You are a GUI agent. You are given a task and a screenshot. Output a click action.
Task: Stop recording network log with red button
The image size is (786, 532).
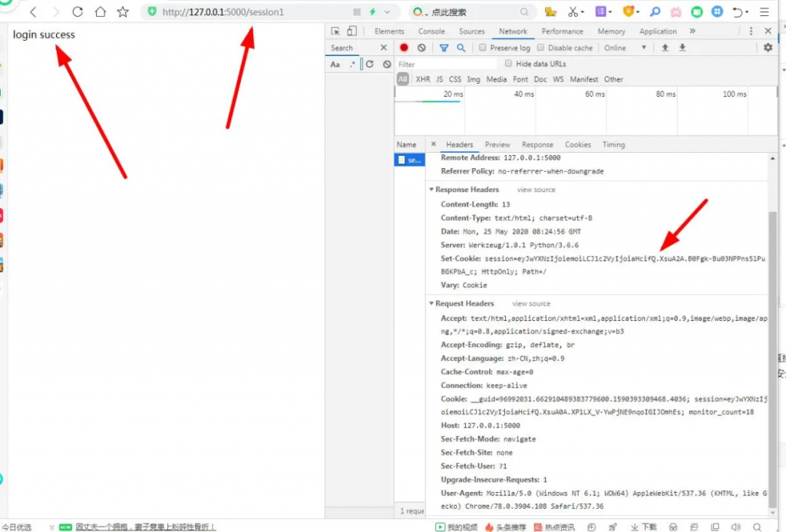point(404,48)
